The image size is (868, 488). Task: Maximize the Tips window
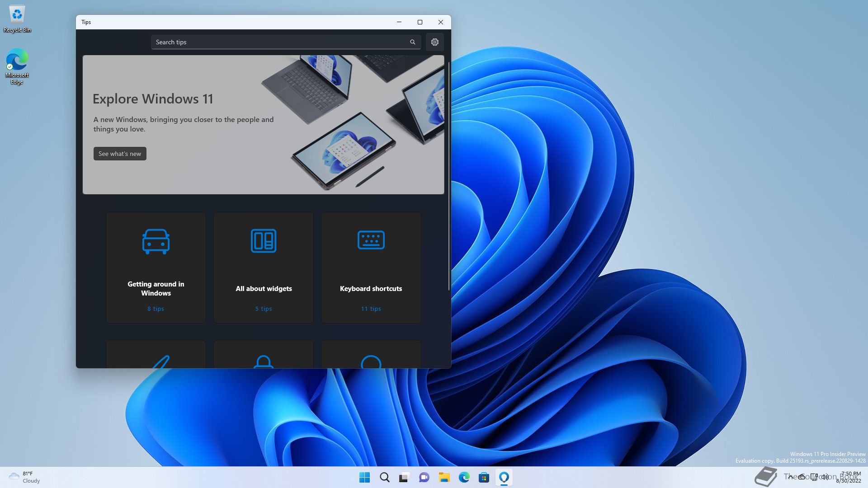point(420,22)
